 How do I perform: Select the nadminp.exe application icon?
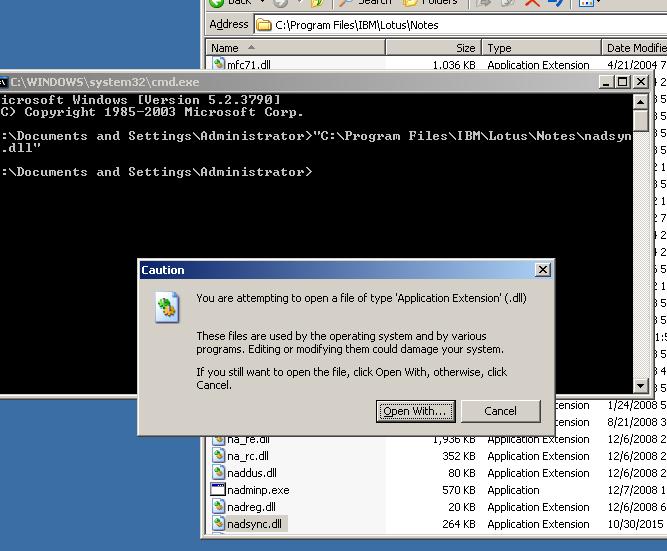[218, 490]
